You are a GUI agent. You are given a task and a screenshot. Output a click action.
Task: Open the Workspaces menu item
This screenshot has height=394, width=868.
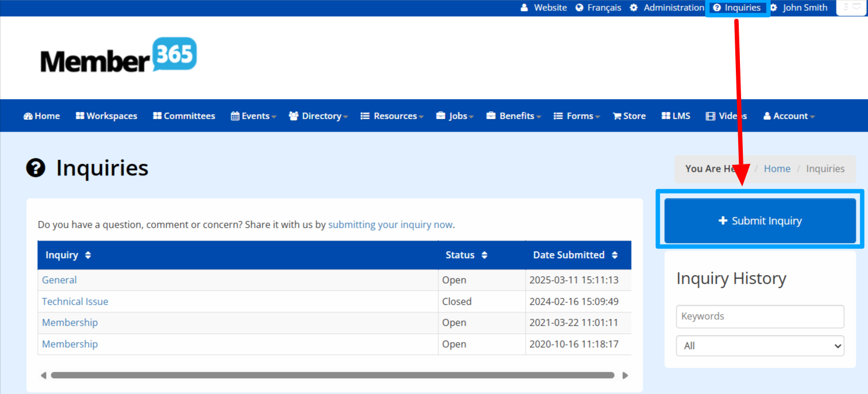(107, 116)
